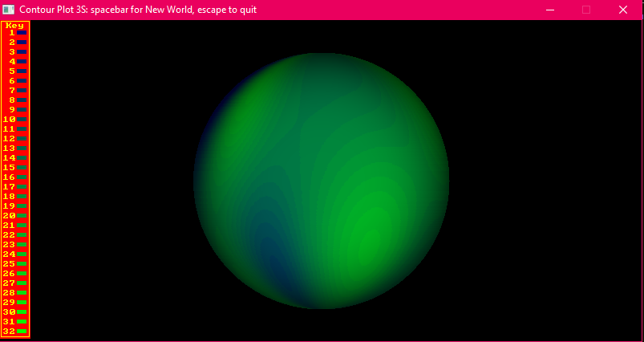644x342 pixels.
Task: Click the application icon in the title bar
Action: [x=10, y=10]
